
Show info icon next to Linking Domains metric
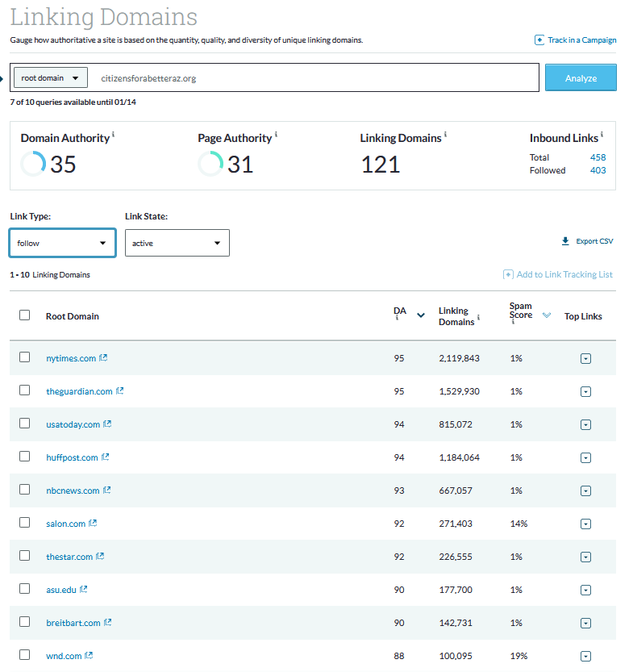tap(445, 135)
